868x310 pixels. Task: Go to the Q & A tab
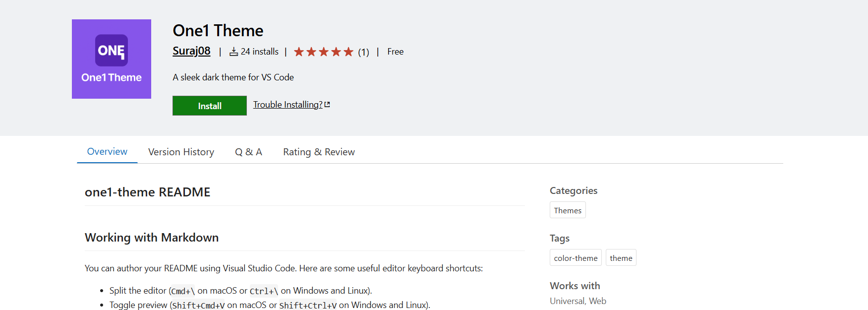click(248, 152)
